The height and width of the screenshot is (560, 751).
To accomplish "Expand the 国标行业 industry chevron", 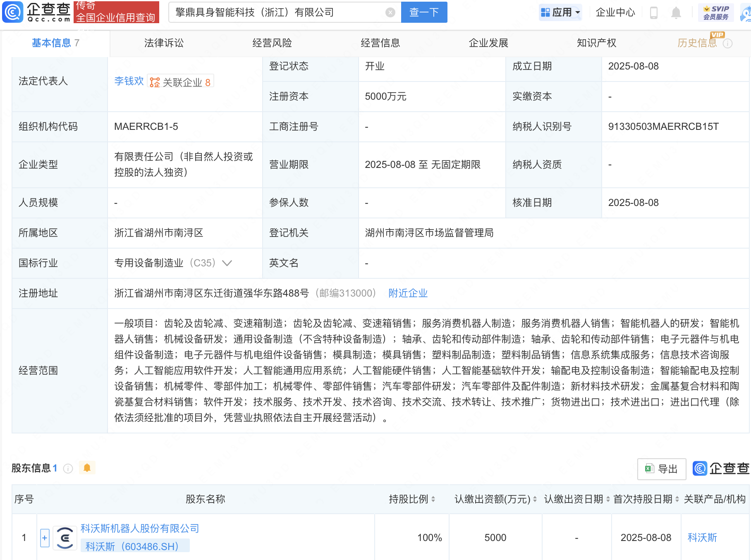I will click(227, 263).
